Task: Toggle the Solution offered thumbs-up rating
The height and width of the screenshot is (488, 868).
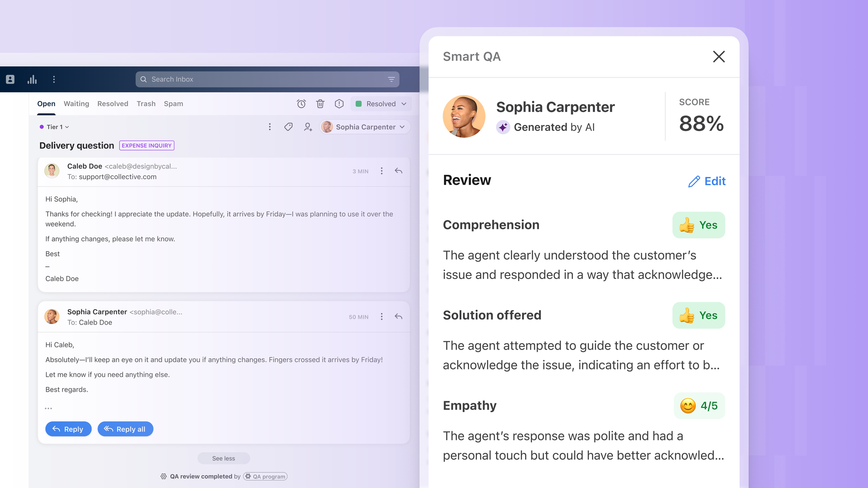Action: point(698,315)
